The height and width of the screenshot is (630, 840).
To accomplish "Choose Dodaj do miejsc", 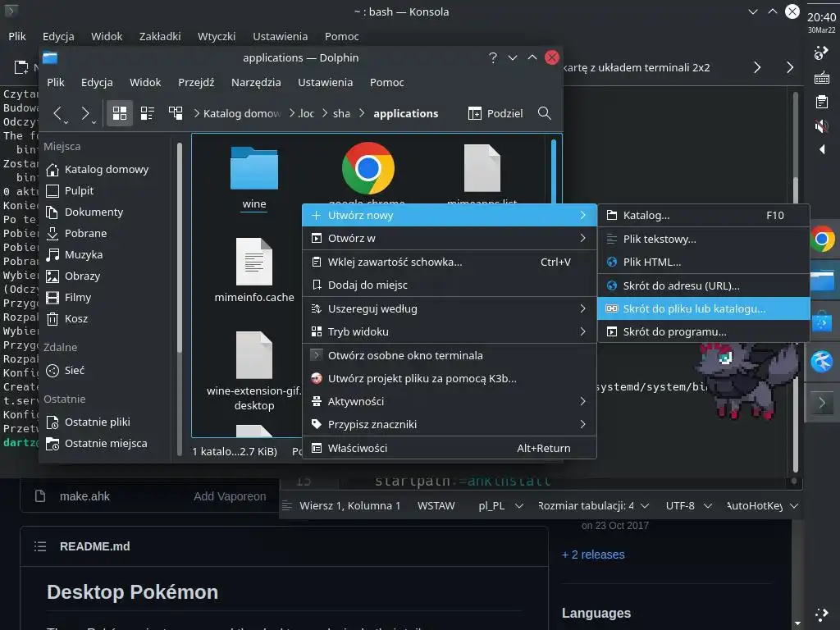I will (x=450, y=285).
